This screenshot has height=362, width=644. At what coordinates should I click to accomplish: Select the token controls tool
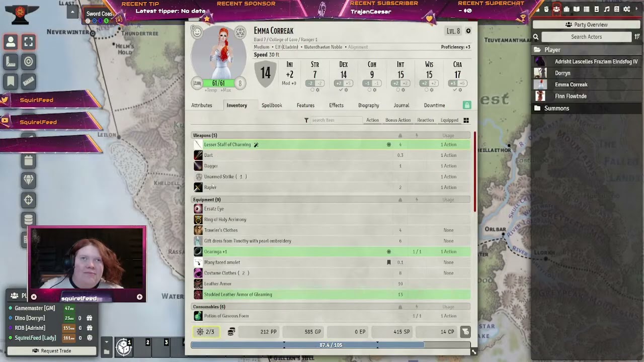coord(11,42)
